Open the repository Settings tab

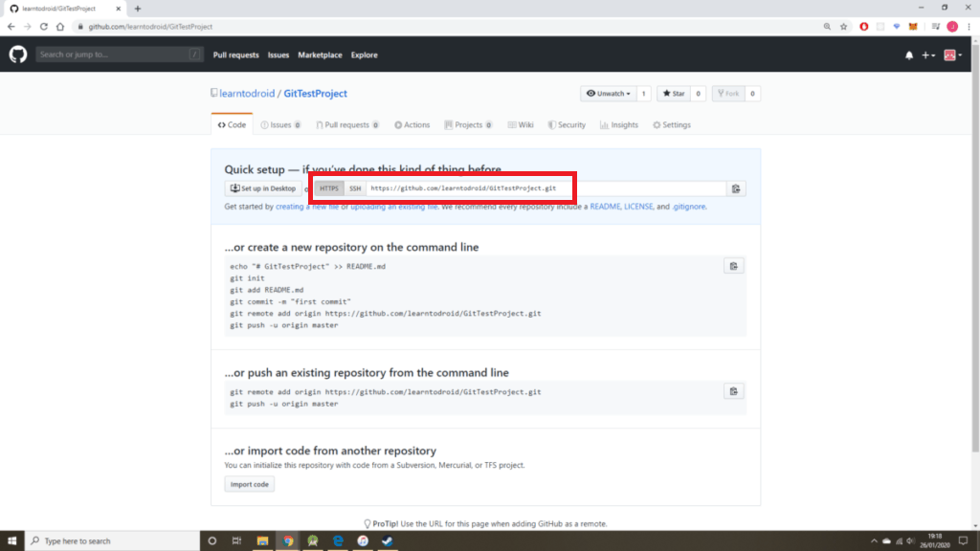671,125
